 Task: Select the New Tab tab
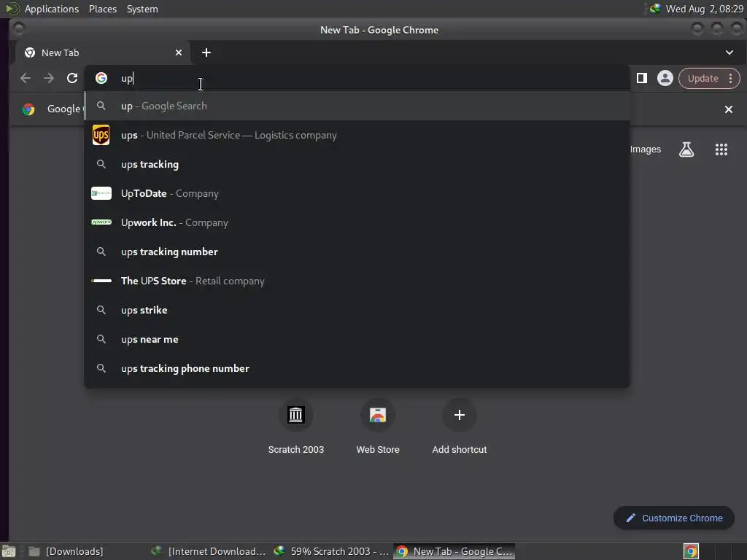pyautogui.click(x=102, y=52)
